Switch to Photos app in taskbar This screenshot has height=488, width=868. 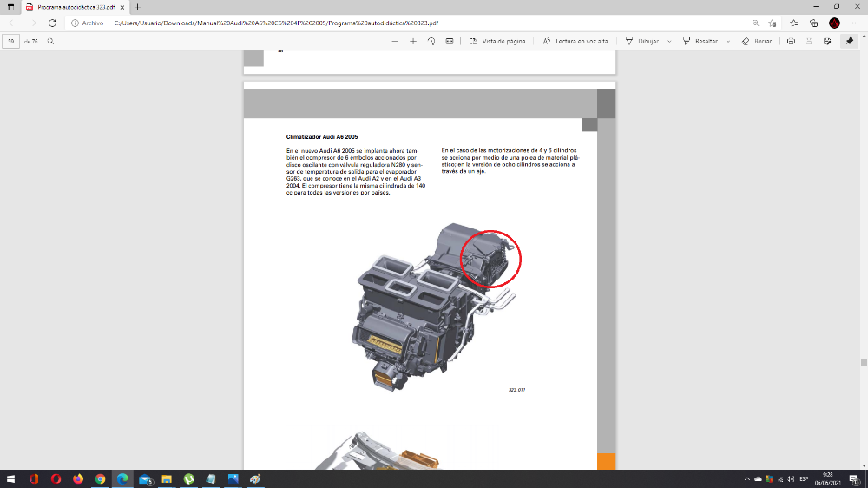click(233, 479)
